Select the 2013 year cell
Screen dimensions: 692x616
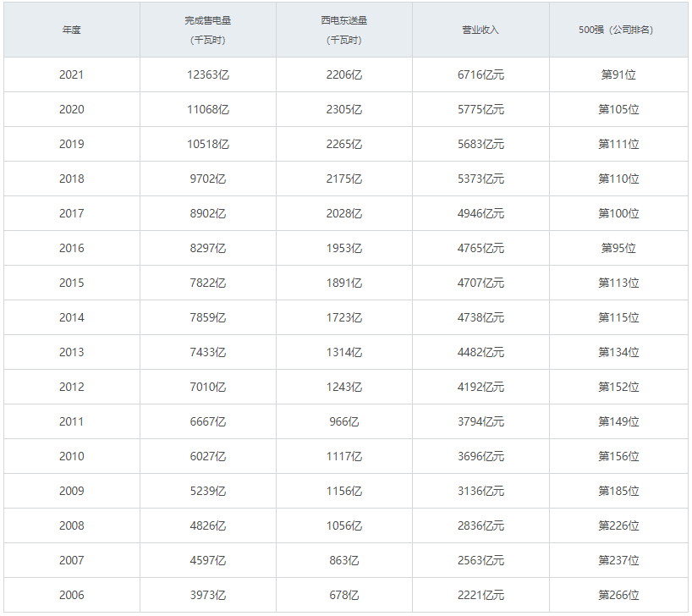tap(72, 352)
